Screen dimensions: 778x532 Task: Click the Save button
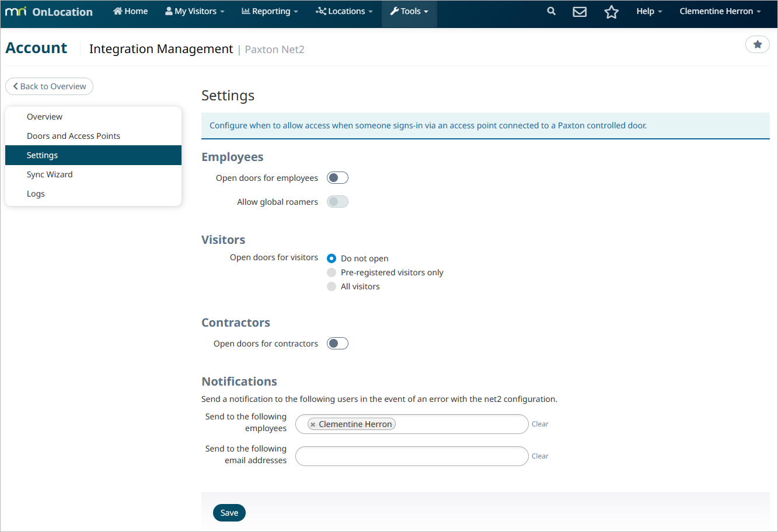[x=229, y=513]
